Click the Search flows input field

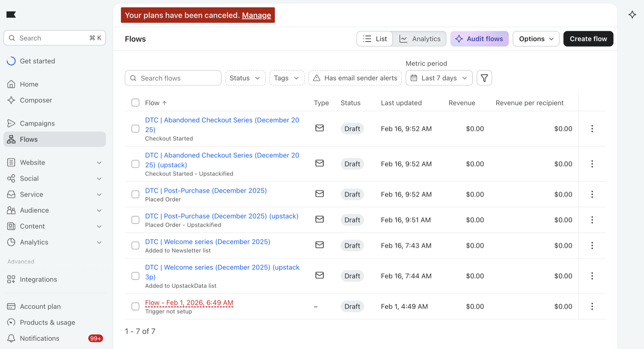point(173,78)
